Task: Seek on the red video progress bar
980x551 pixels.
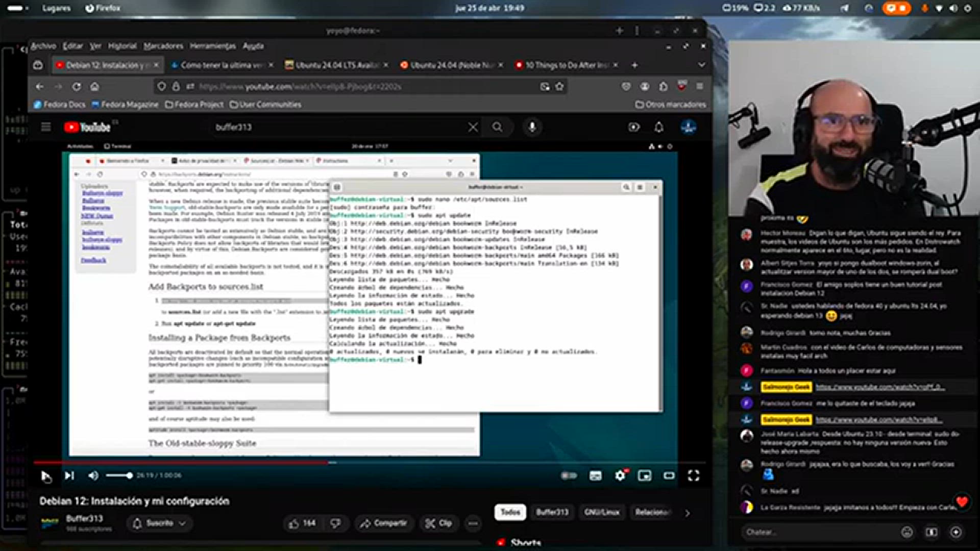Action: [370, 463]
